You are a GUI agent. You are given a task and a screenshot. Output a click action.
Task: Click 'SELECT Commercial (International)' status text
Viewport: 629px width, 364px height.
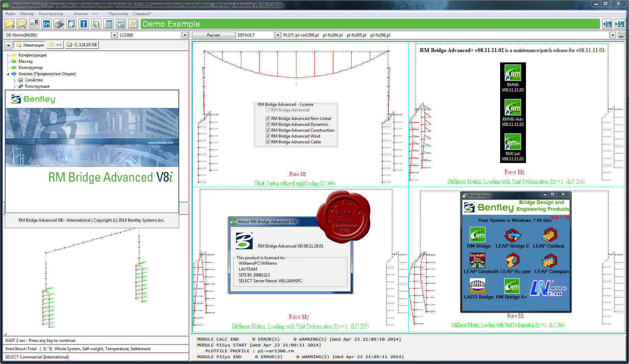(x=37, y=357)
